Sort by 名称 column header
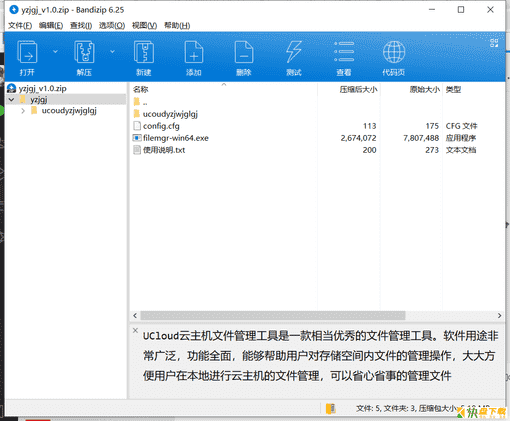 pyautogui.click(x=140, y=89)
